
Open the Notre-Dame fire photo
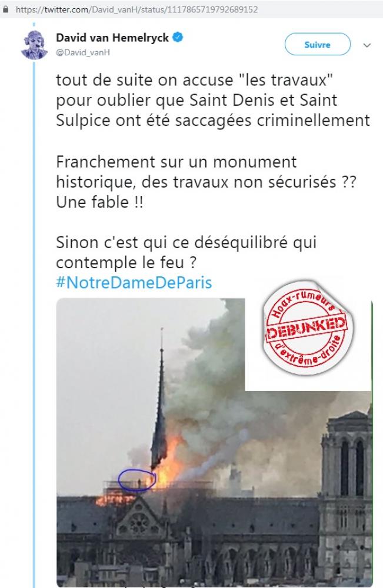click(215, 443)
